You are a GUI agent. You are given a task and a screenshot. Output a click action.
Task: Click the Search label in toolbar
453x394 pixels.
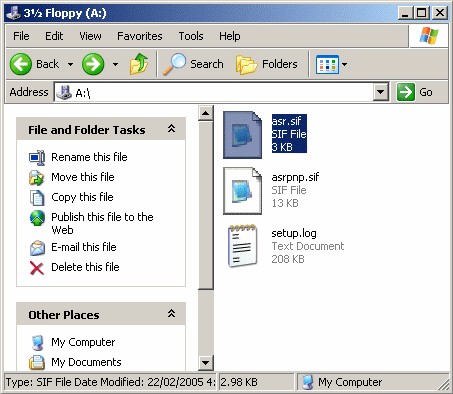207,64
